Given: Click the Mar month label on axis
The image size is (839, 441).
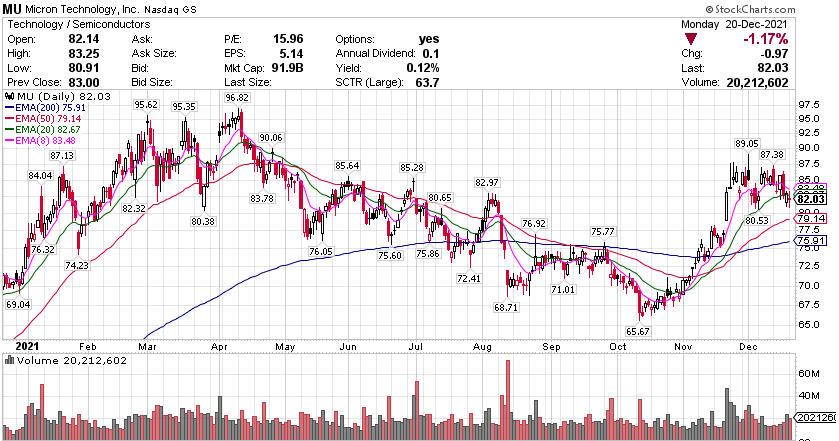Looking at the screenshot, I should click(147, 347).
